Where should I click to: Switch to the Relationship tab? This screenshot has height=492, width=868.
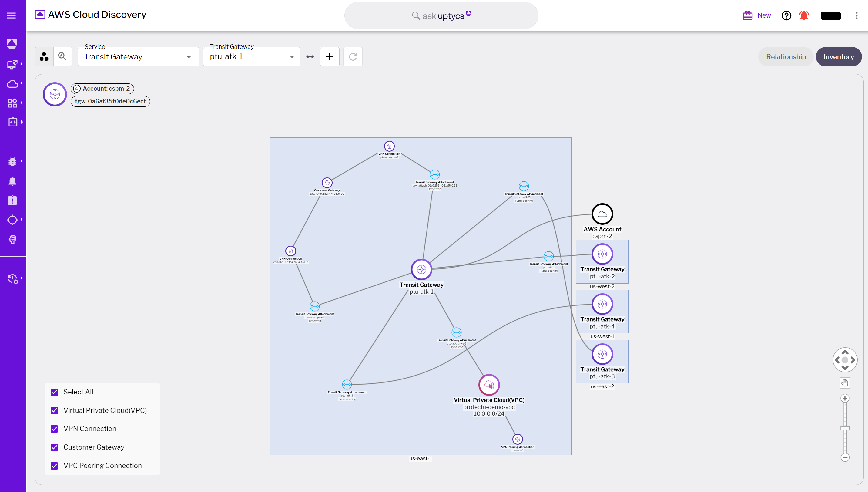(x=786, y=56)
